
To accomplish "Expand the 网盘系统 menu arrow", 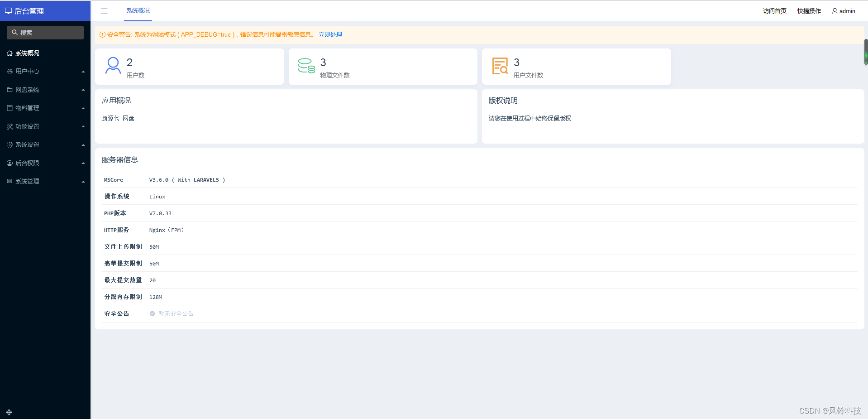I will [x=83, y=90].
